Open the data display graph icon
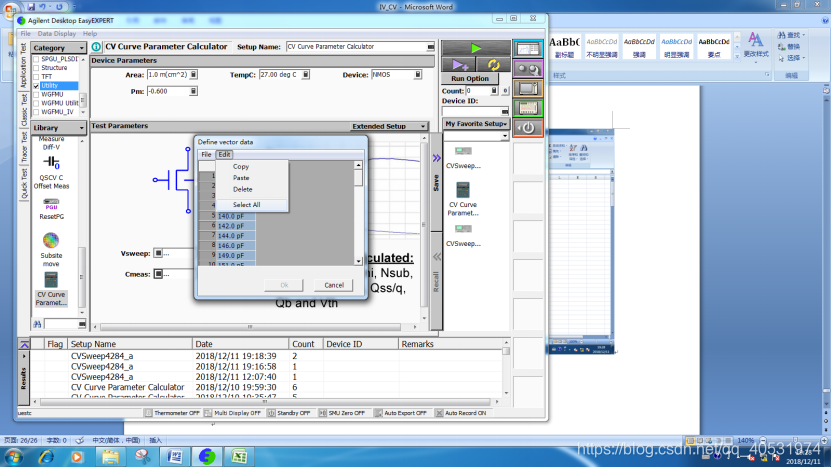Screen dimensions: 831x468 [x=528, y=50]
